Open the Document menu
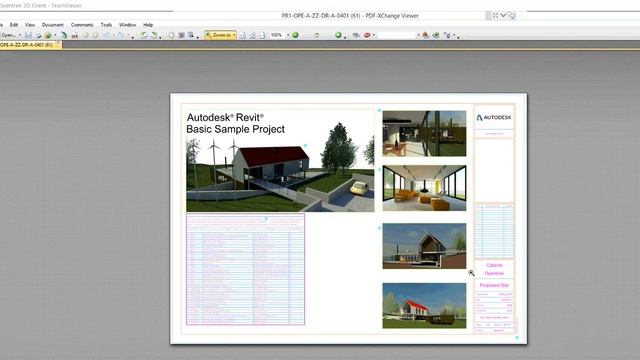 [53, 25]
